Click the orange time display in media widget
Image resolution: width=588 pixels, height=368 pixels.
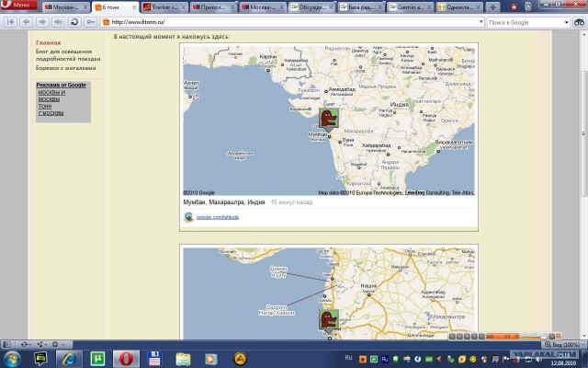tap(503, 337)
